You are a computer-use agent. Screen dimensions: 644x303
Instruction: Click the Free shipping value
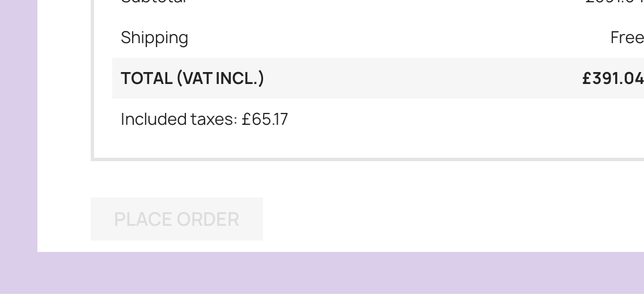626,37
